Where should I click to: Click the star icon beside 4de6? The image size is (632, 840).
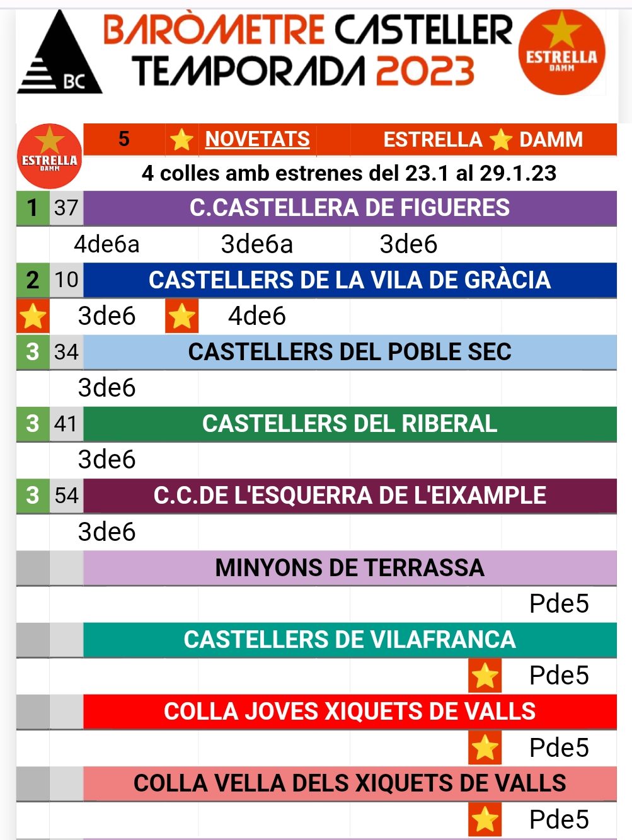[x=181, y=316]
